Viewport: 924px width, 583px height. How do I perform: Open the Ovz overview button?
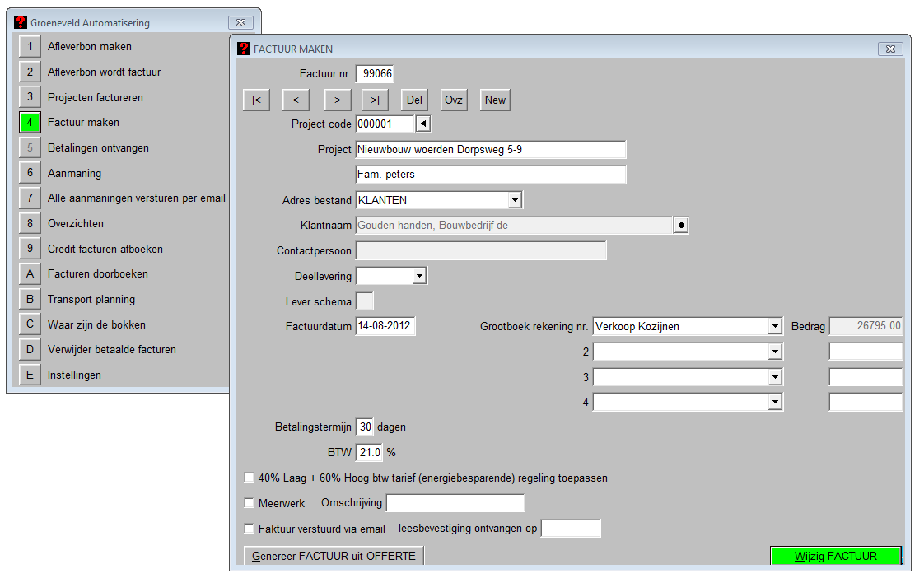[x=454, y=100]
